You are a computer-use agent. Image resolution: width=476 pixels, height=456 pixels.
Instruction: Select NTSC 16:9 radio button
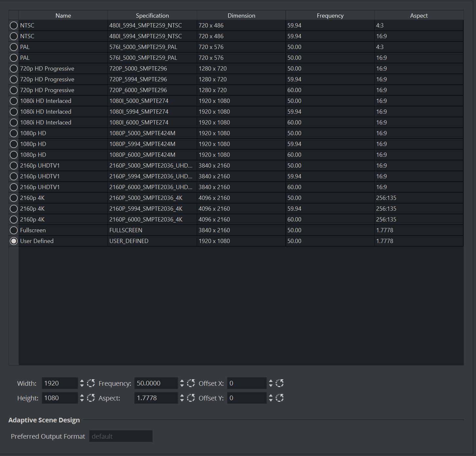[x=14, y=36]
